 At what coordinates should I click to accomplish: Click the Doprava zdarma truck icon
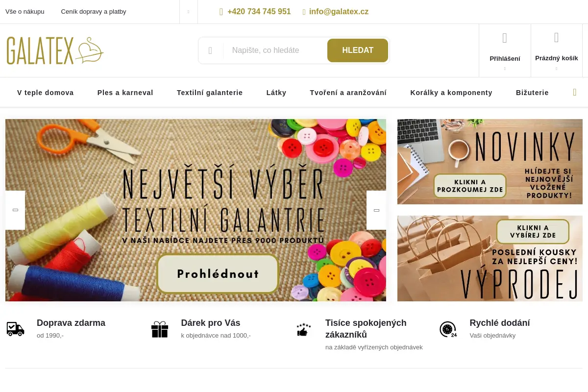16,329
